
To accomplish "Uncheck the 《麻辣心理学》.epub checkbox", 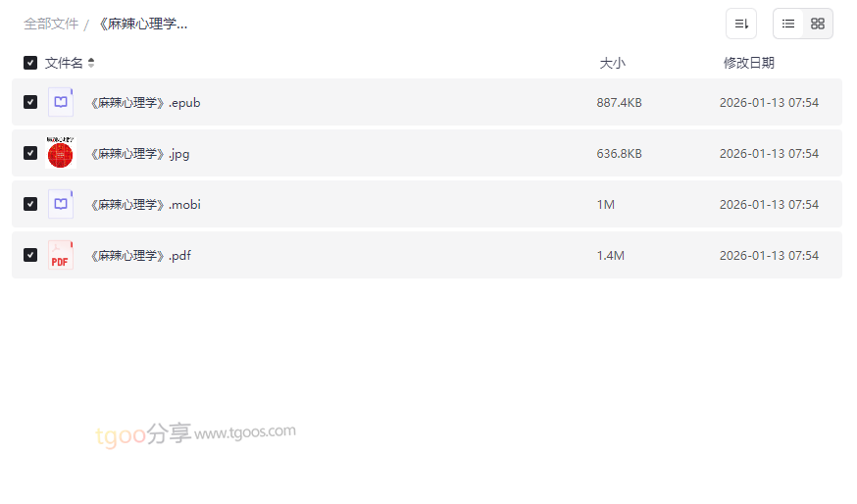I will (30, 102).
